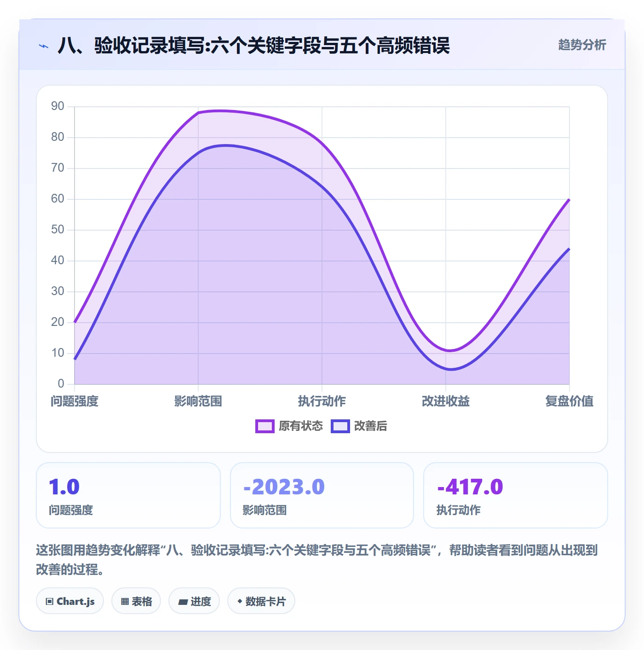Select the Chart.js tag chip
This screenshot has height=650, width=644.
[x=70, y=601]
